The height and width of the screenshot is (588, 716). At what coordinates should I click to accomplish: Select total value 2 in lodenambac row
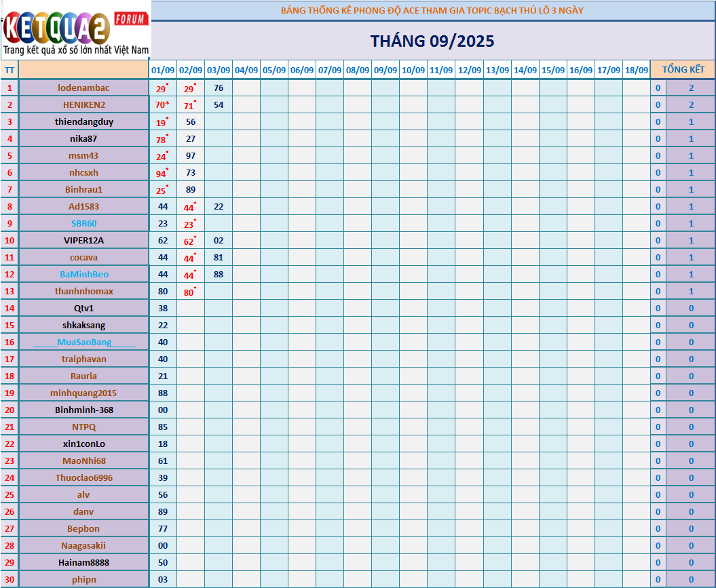click(691, 87)
